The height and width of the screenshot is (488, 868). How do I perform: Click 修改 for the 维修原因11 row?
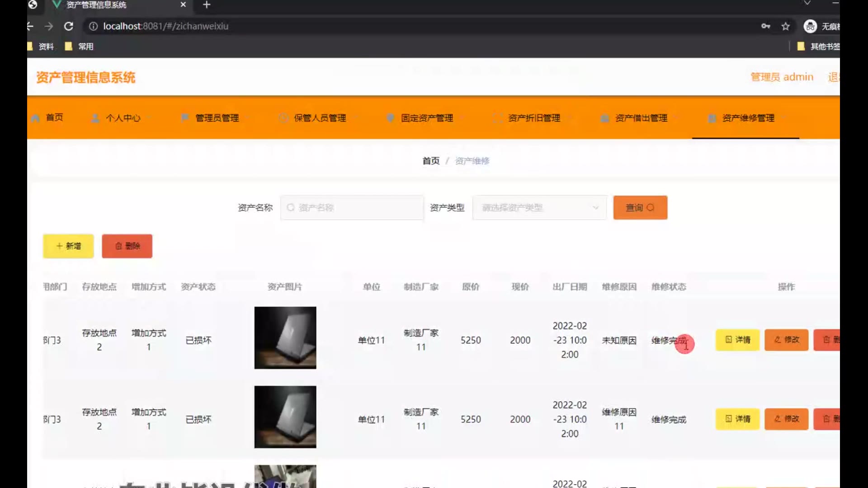[786, 419]
